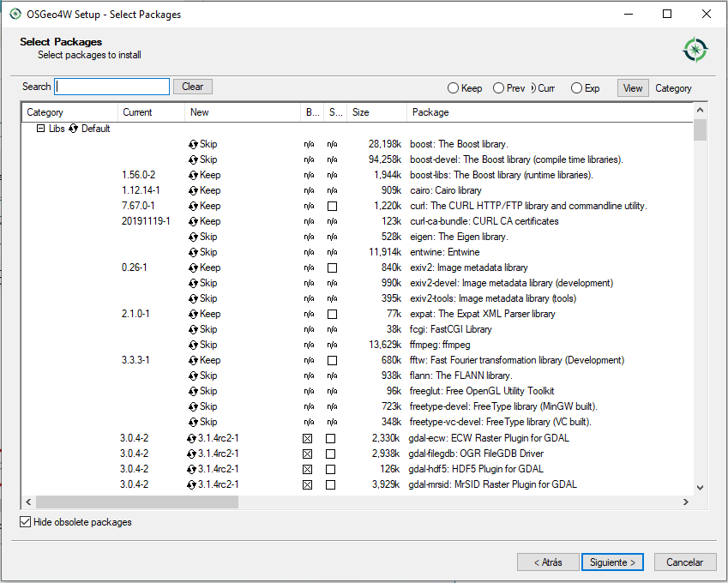This screenshot has width=728, height=583.
Task: Click the cycle icon for boost-devel package
Action: tap(193, 159)
